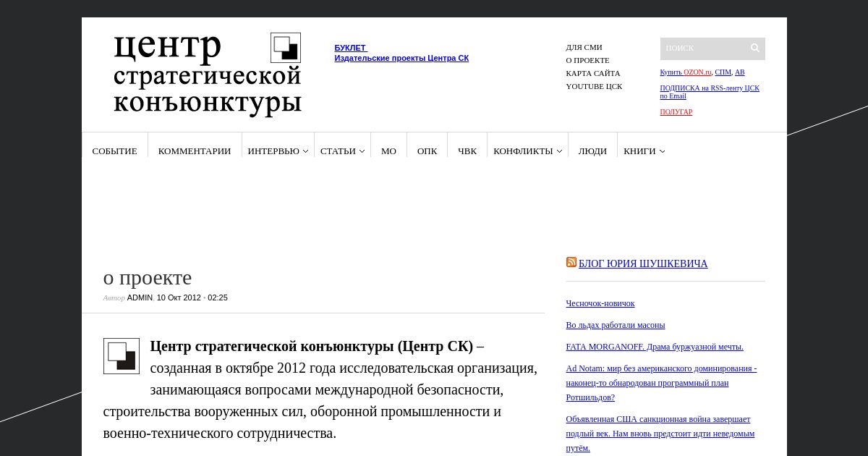Open the КАРТА САЙТА link

click(593, 73)
